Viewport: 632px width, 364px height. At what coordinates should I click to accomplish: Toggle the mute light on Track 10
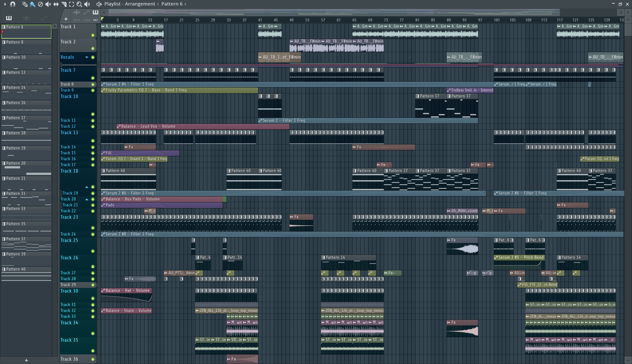point(93,114)
